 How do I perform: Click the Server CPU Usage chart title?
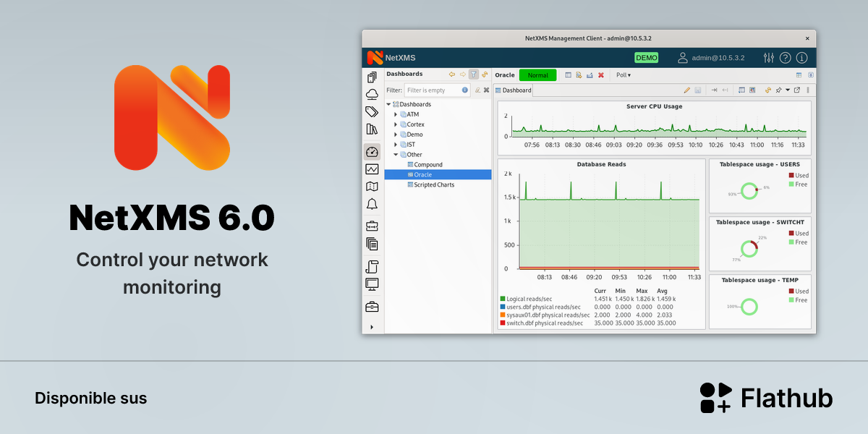coord(654,106)
